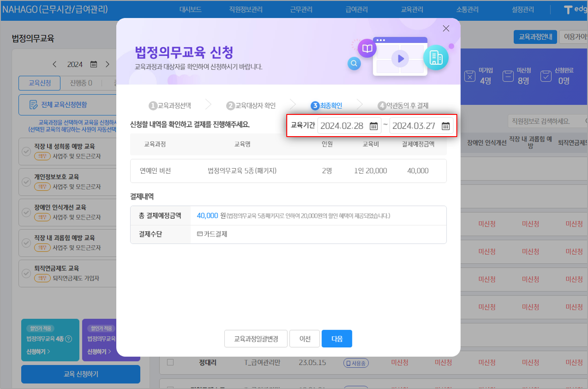
Task: Click the magnifier icon in dialog banner
Action: tap(354, 64)
